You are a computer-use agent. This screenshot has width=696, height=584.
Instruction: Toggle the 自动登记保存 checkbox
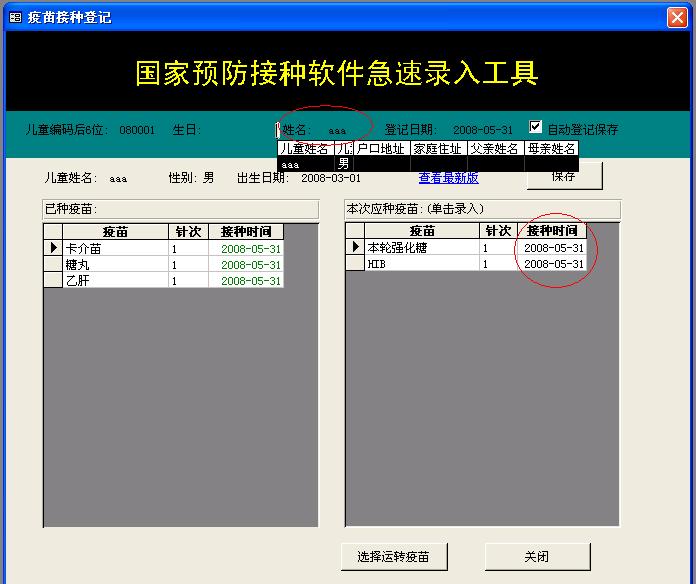point(536,127)
